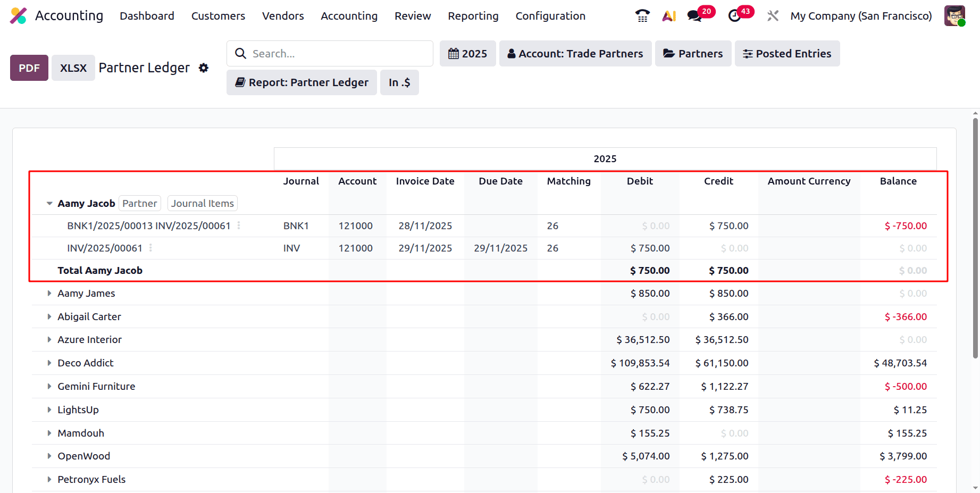980x493 pixels.
Task: Click OpenWood debit $ 5,074.00
Action: (x=646, y=456)
